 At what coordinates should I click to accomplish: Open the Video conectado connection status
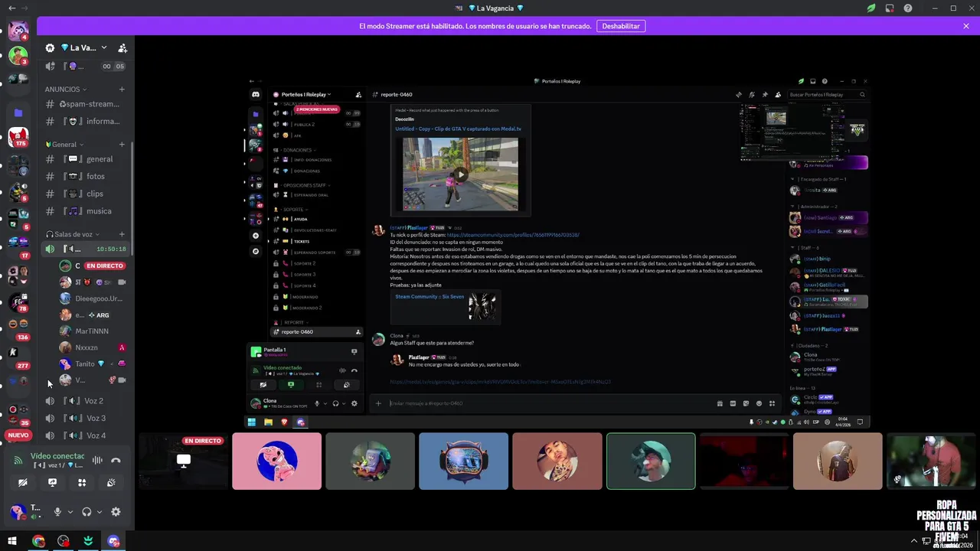[x=57, y=456]
